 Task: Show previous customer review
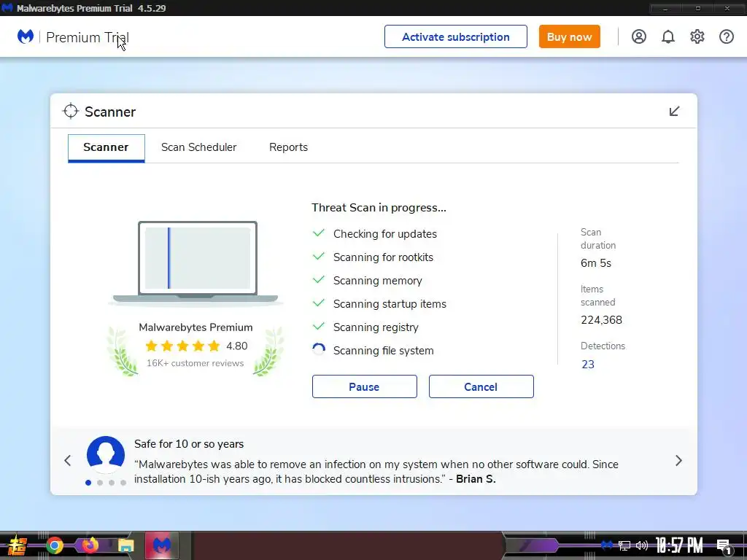[x=68, y=461]
